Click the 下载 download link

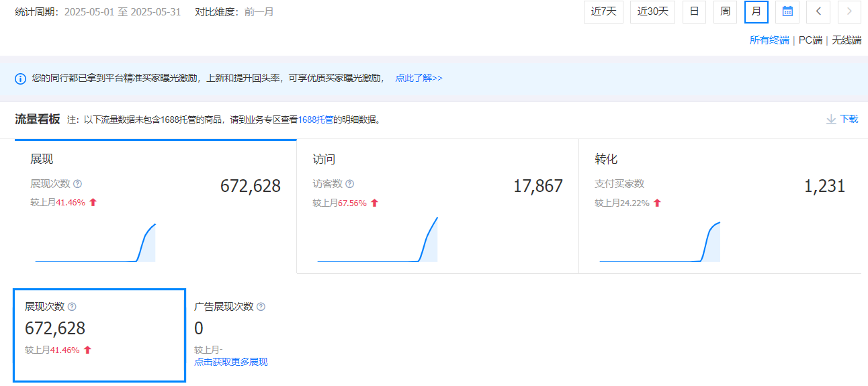click(x=849, y=119)
